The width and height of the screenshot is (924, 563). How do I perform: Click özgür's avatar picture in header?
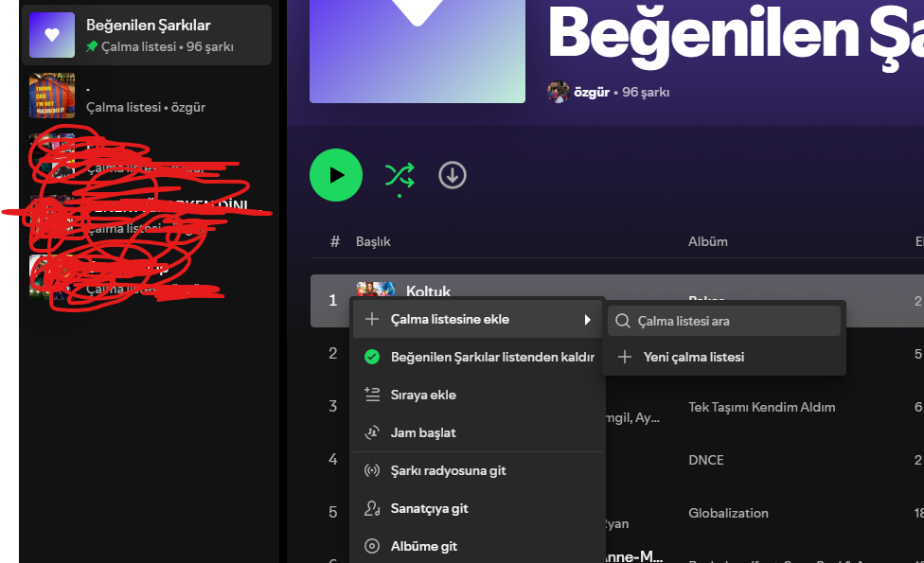(558, 92)
